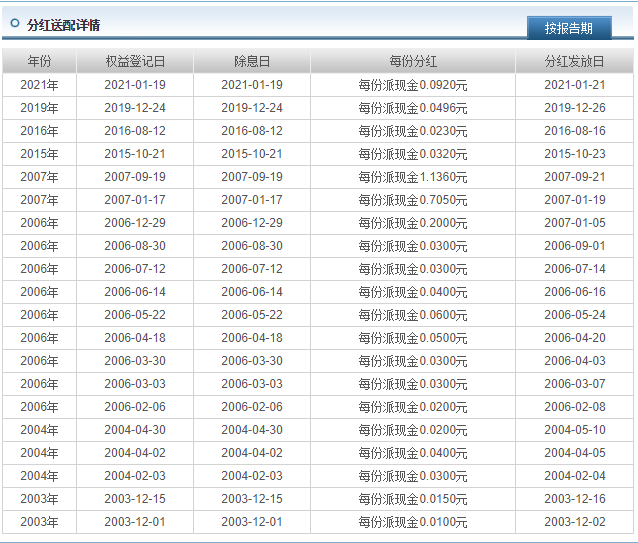The image size is (638, 543).
Task: Click payout date 2006-03-07
Action: pyautogui.click(x=575, y=384)
